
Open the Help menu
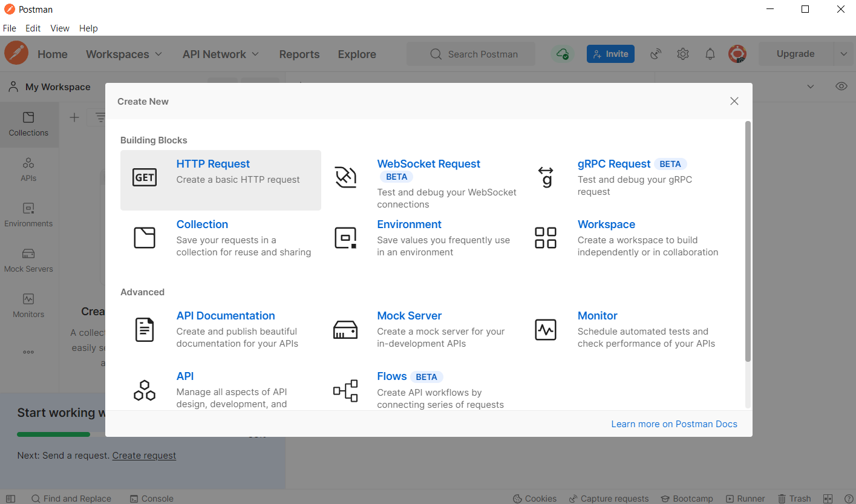point(88,28)
